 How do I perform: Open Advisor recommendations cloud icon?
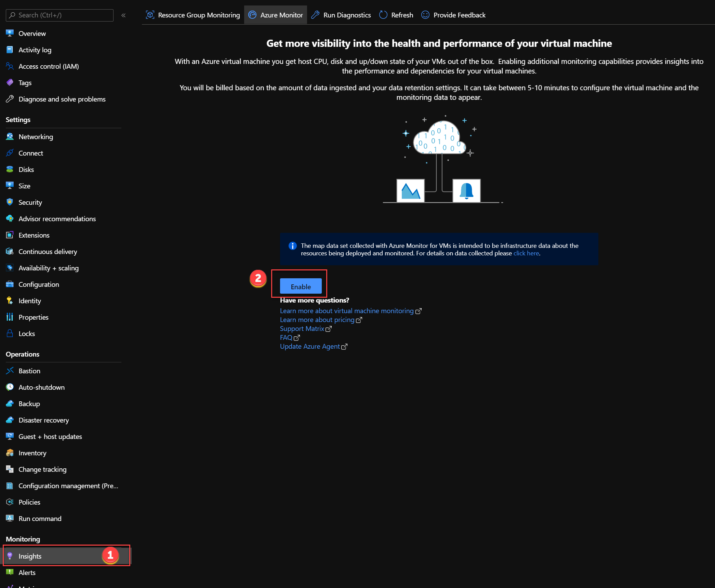pos(10,218)
